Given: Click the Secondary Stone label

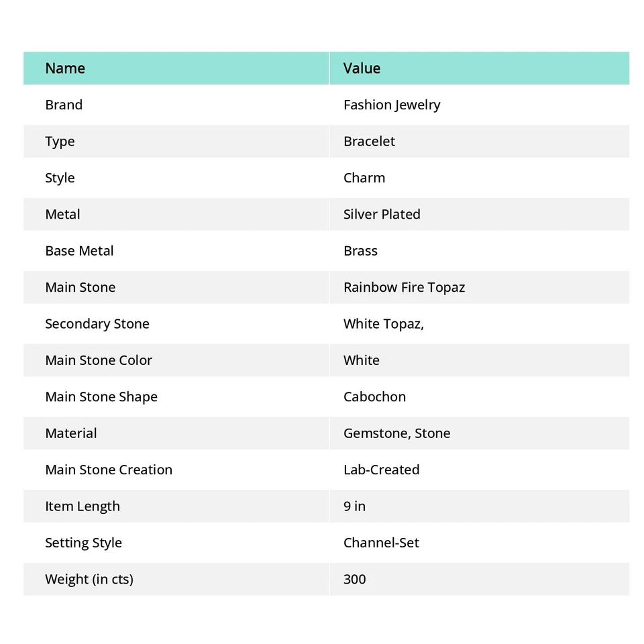Looking at the screenshot, I should [x=97, y=324].
